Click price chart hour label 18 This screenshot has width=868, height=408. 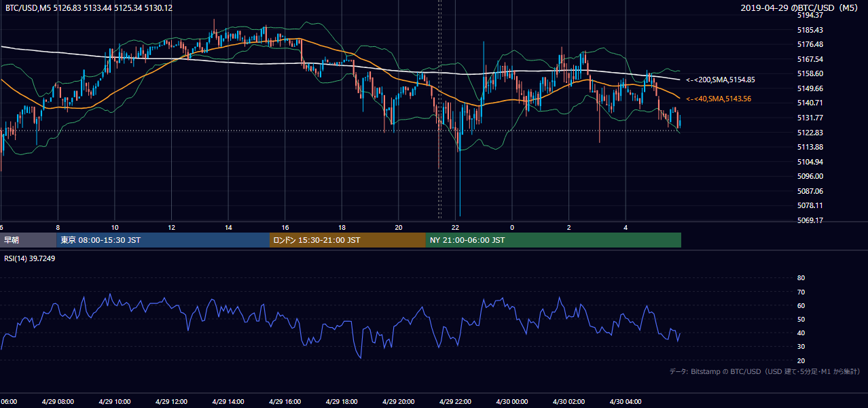pyautogui.click(x=342, y=227)
